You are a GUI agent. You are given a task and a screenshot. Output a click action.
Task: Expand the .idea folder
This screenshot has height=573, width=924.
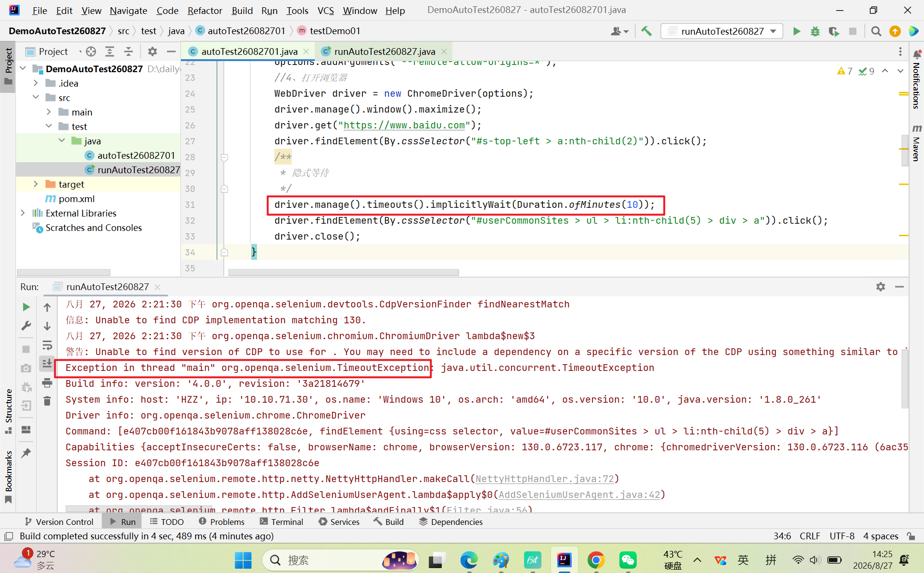point(36,83)
